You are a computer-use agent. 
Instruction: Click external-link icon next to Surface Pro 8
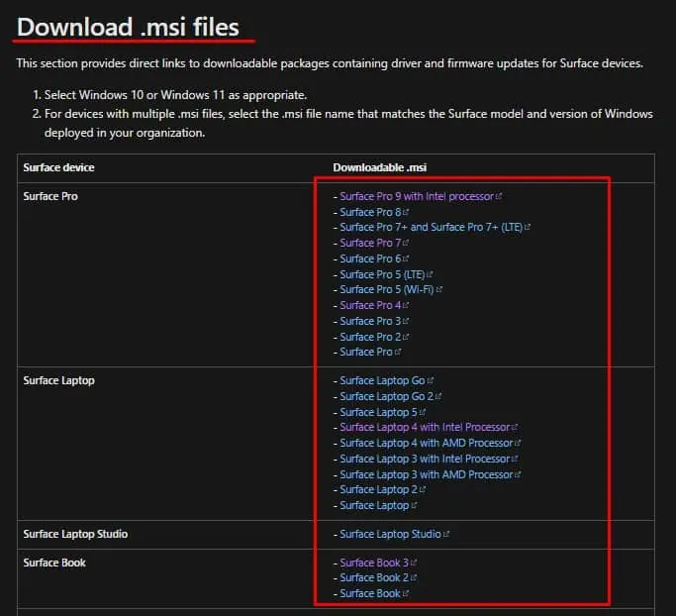[406, 212]
